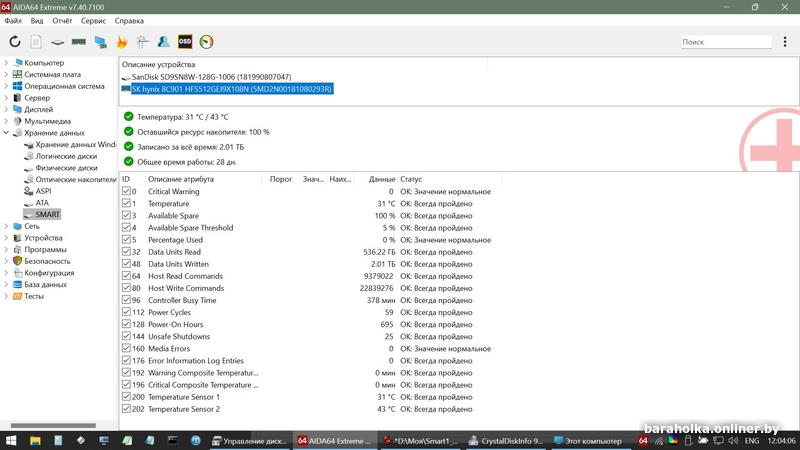Open the Сервис menu
Viewport: 800px width, 450px height.
(93, 20)
